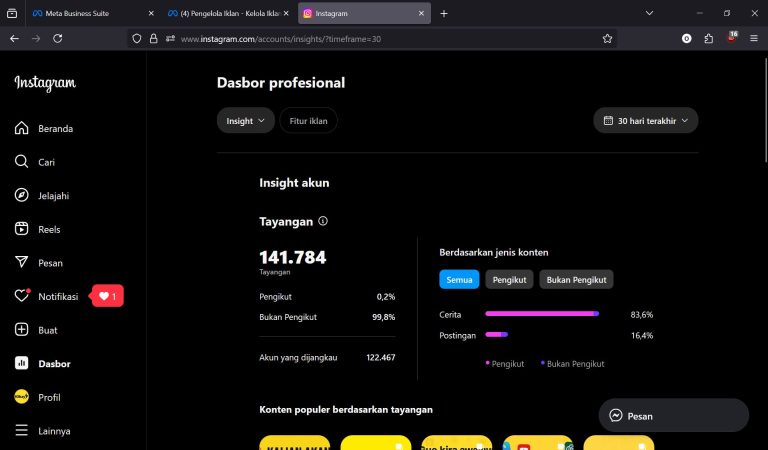The height and width of the screenshot is (450, 768).
Task: Close the Pengelola Iklan tab
Action: point(286,14)
